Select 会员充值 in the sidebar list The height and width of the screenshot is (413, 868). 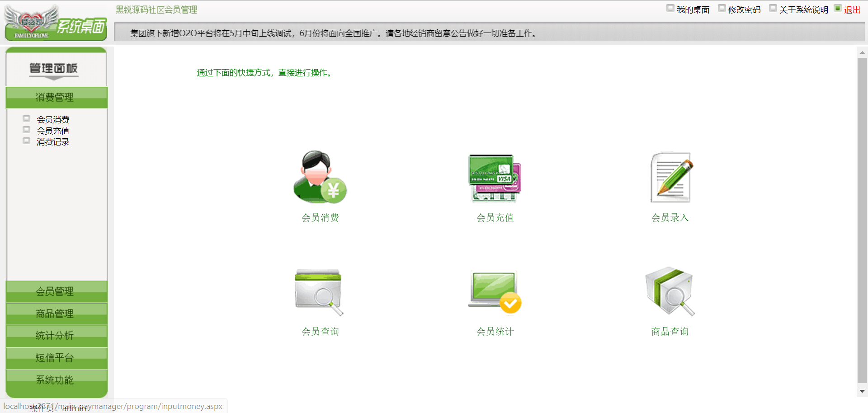[x=53, y=131]
